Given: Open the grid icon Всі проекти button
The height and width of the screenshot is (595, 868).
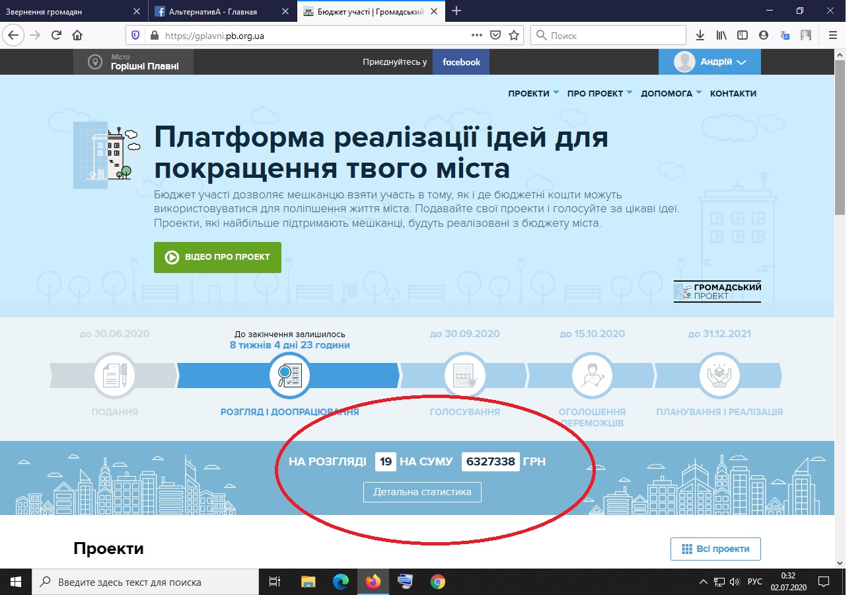Looking at the screenshot, I should click(715, 549).
